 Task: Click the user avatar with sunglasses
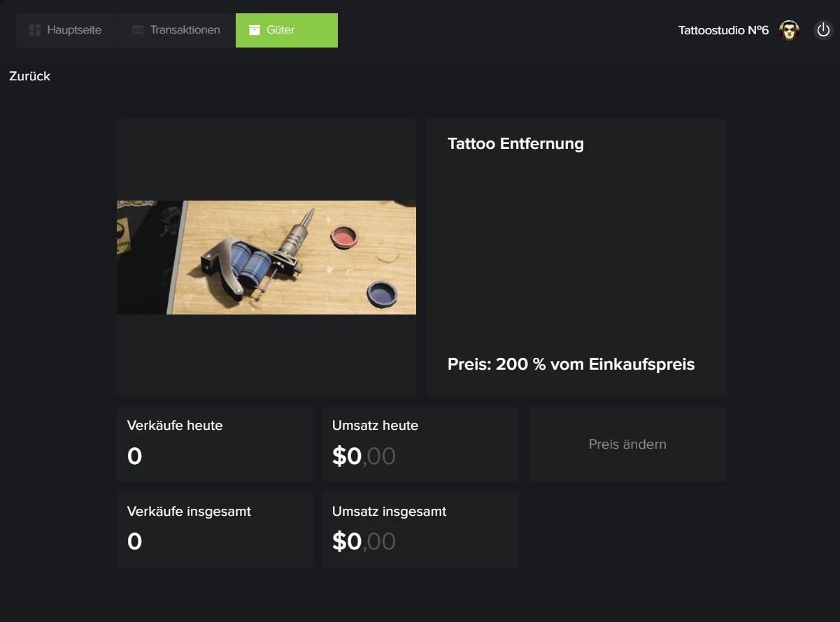point(790,31)
